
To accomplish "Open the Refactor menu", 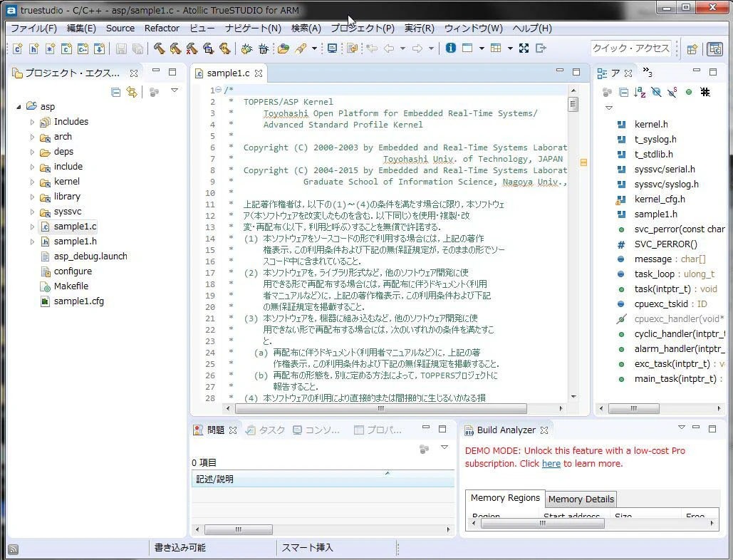I will point(162,28).
